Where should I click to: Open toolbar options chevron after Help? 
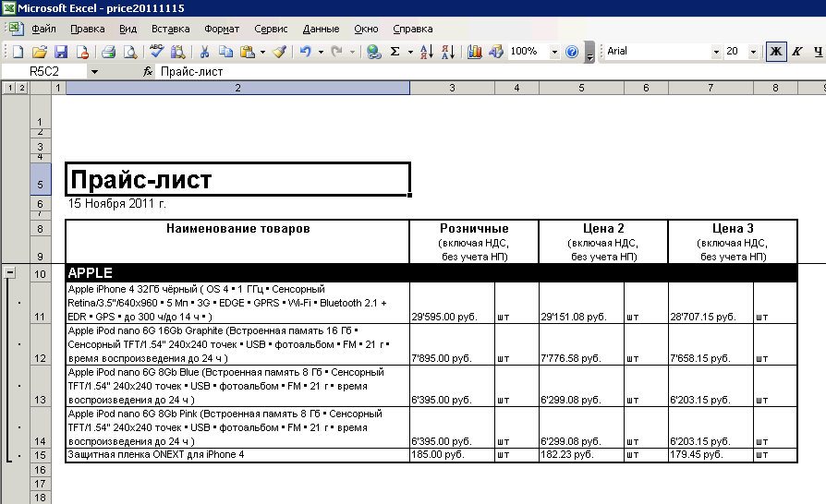[x=590, y=52]
